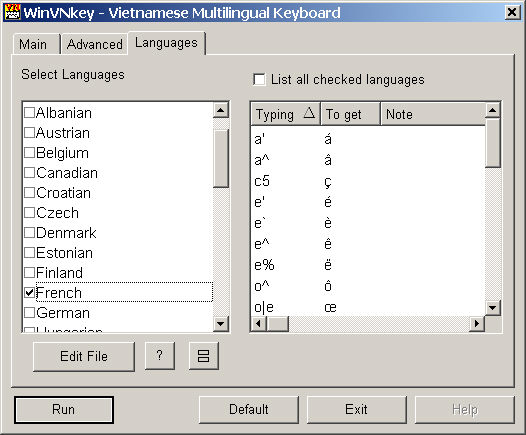Check the Finland language checkbox
Image resolution: width=526 pixels, height=435 pixels.
(30, 273)
